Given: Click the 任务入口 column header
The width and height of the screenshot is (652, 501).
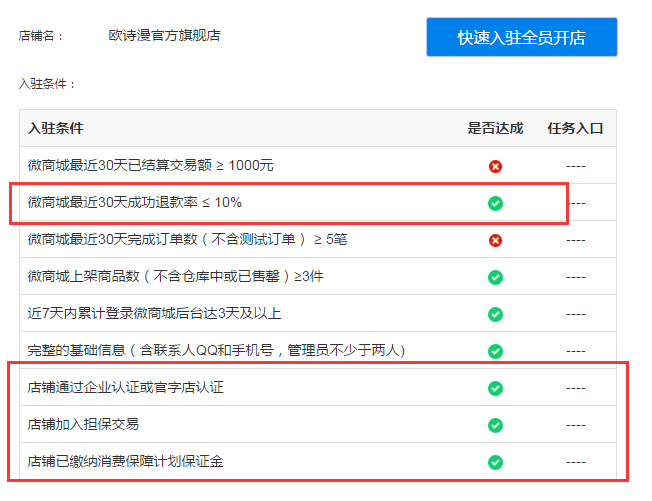Looking at the screenshot, I should [575, 128].
